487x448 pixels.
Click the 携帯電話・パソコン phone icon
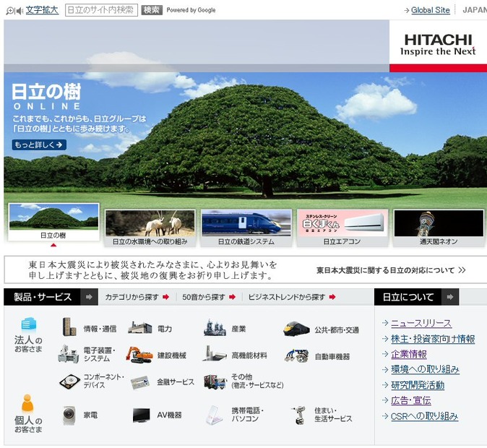[x=215, y=415]
